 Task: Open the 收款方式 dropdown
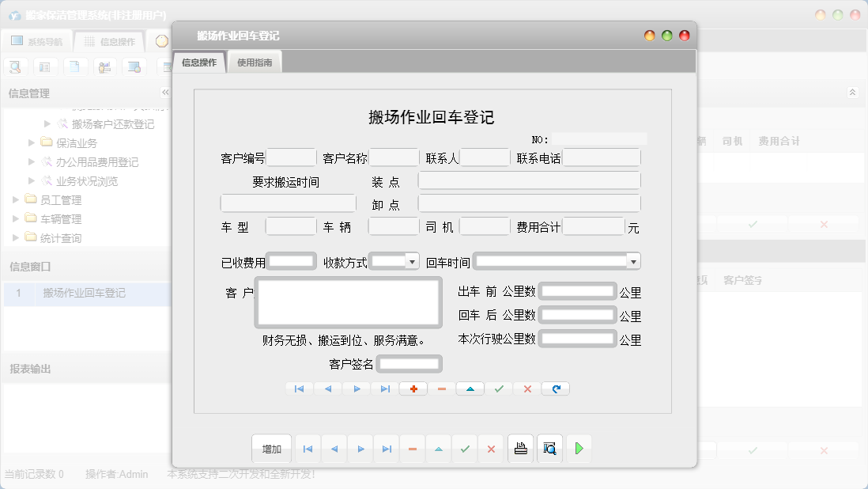point(412,260)
